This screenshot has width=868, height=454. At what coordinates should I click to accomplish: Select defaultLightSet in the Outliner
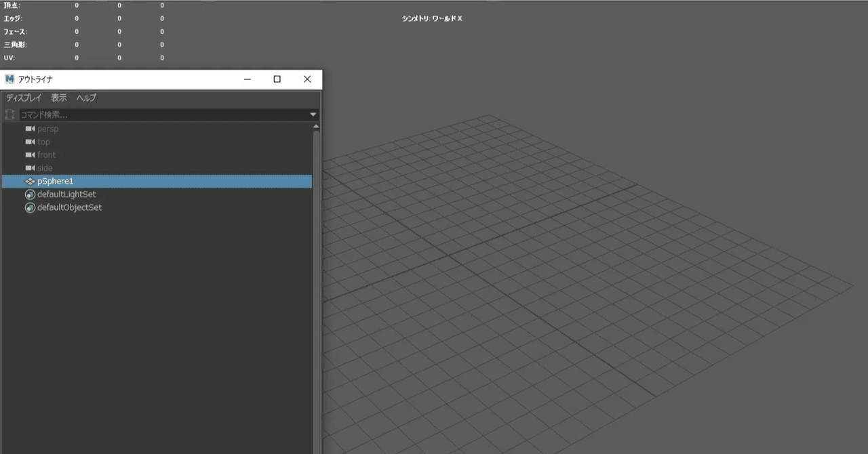66,194
